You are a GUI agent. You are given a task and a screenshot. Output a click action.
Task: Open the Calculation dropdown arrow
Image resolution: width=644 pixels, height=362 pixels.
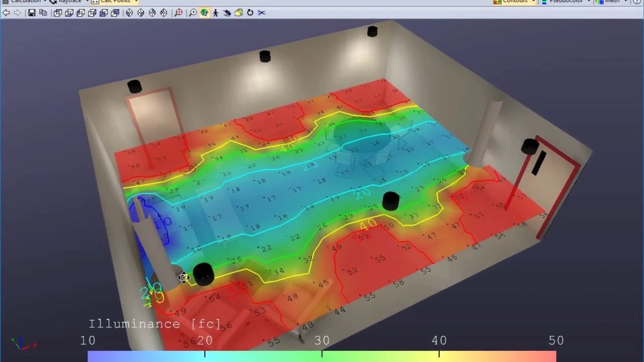point(45,1)
